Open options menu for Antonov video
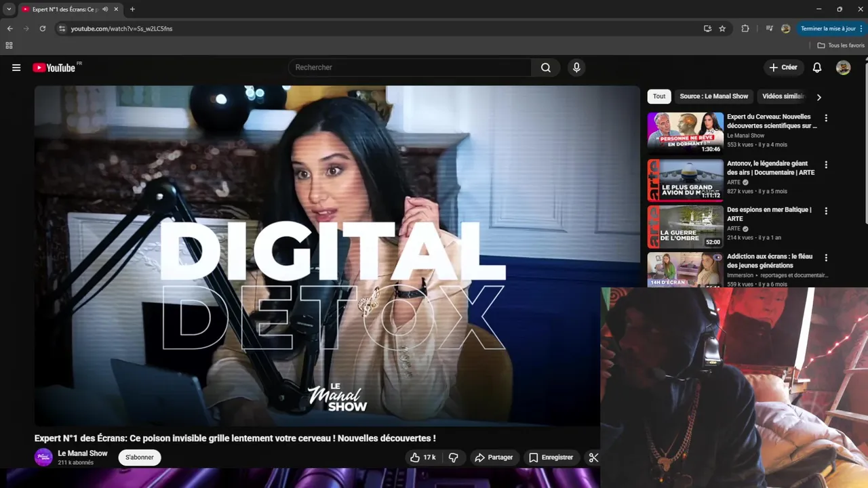The height and width of the screenshot is (488, 868). (x=826, y=165)
